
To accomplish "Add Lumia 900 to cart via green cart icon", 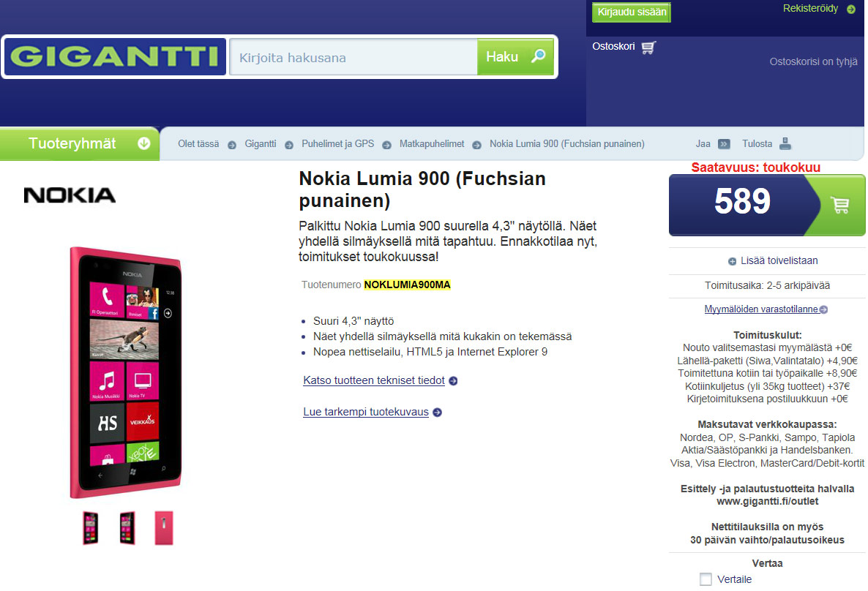I will click(x=839, y=206).
